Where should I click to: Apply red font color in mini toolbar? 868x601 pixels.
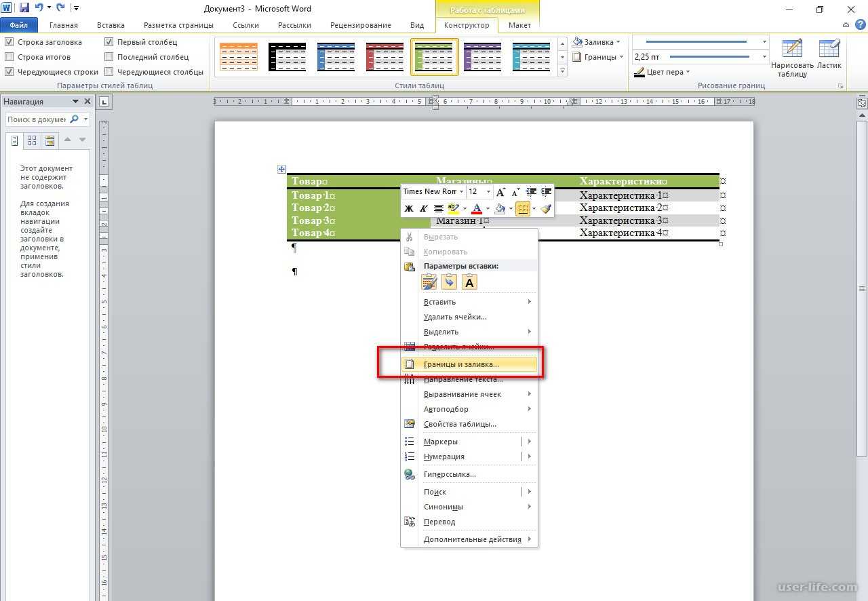coord(477,209)
